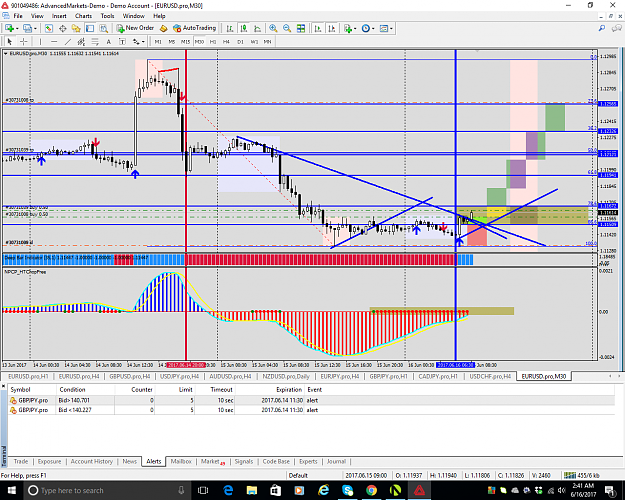Open the Journal terminal tab
This screenshot has width=625, height=500.
[336, 461]
